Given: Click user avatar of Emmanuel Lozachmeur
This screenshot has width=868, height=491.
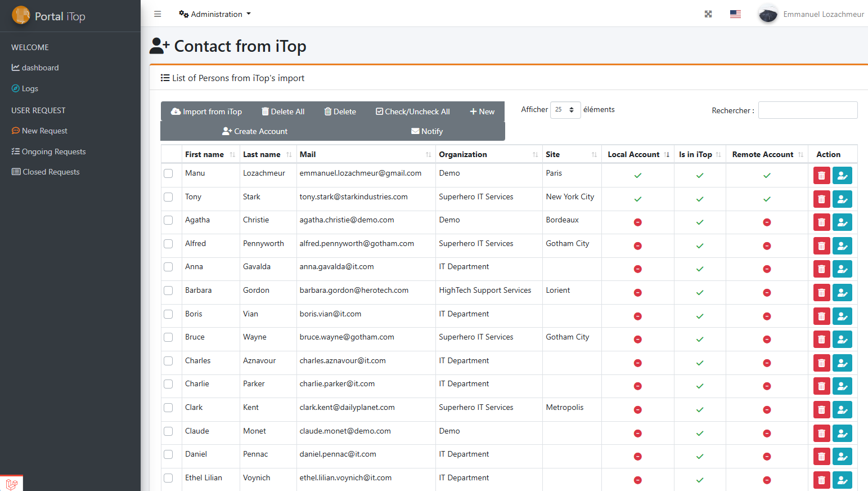Looking at the screenshot, I should (768, 14).
